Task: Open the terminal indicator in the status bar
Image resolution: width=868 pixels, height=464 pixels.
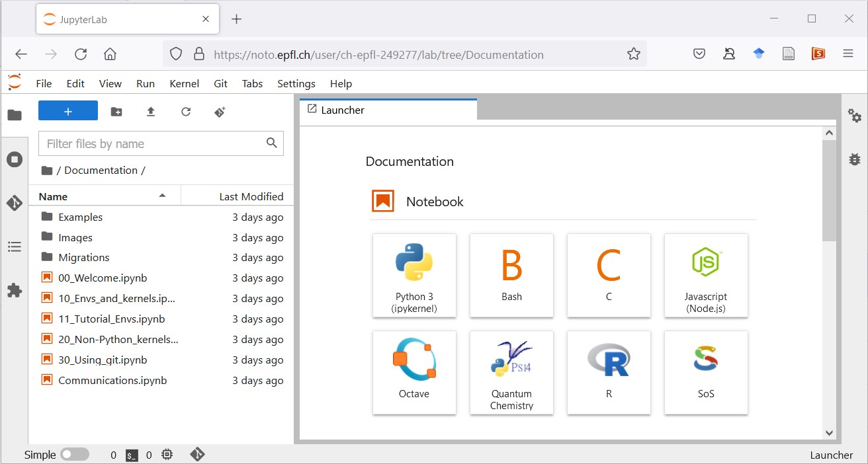Action: click(x=130, y=454)
